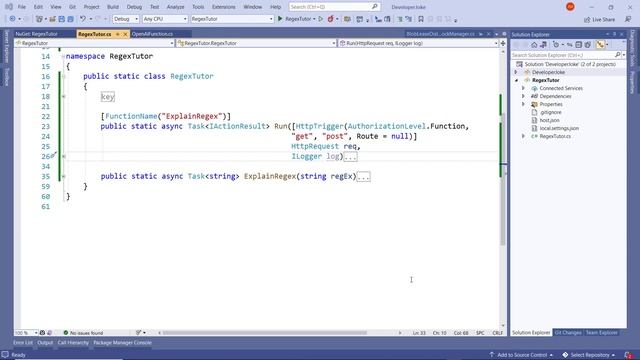The height and width of the screenshot is (360, 640).
Task: Click the bookmark toggle icon in toolbar
Action: point(421,19)
